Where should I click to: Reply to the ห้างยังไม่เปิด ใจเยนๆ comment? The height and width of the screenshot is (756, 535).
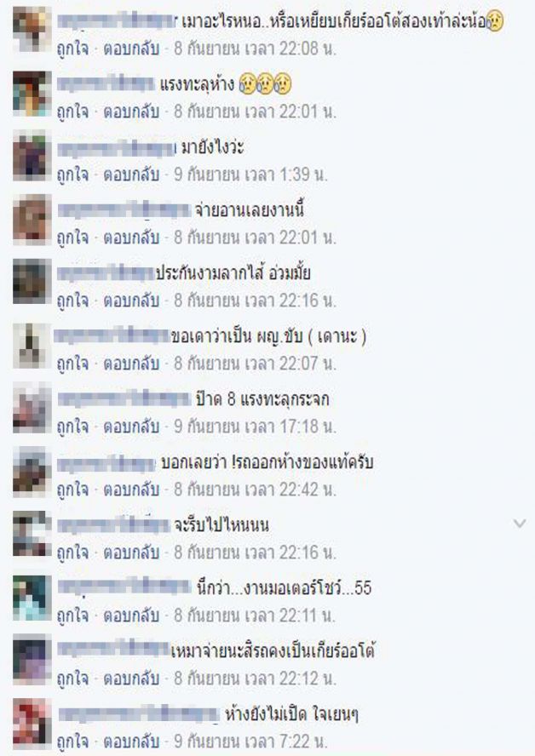[131, 742]
